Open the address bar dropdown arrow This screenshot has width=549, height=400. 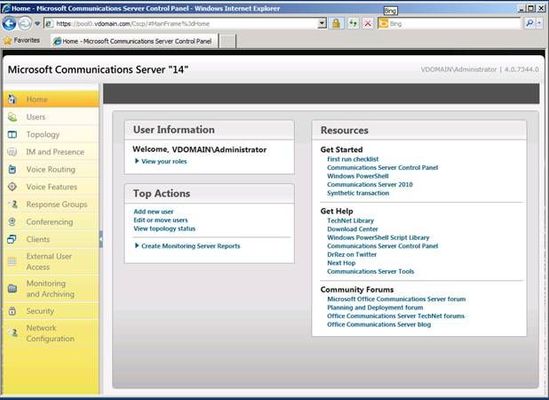pyautogui.click(x=322, y=23)
